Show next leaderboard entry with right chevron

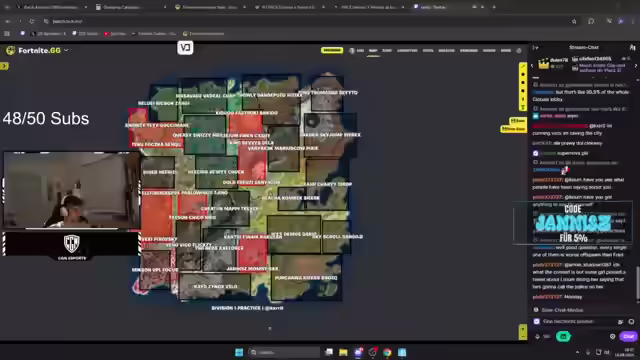[636, 65]
